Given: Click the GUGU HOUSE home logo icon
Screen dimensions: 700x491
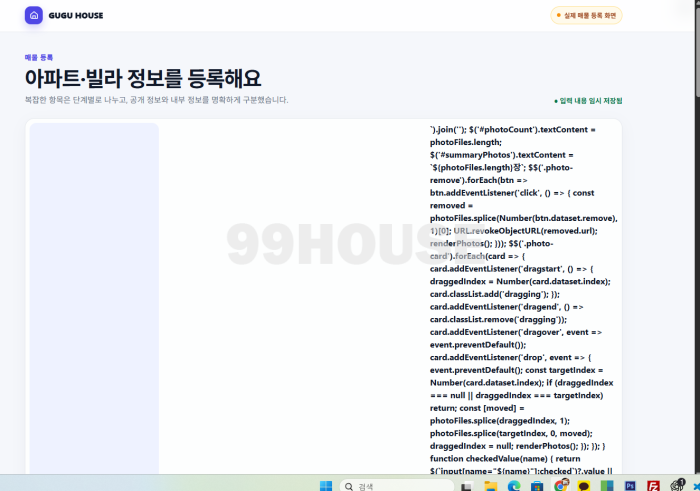Looking at the screenshot, I should (34, 15).
